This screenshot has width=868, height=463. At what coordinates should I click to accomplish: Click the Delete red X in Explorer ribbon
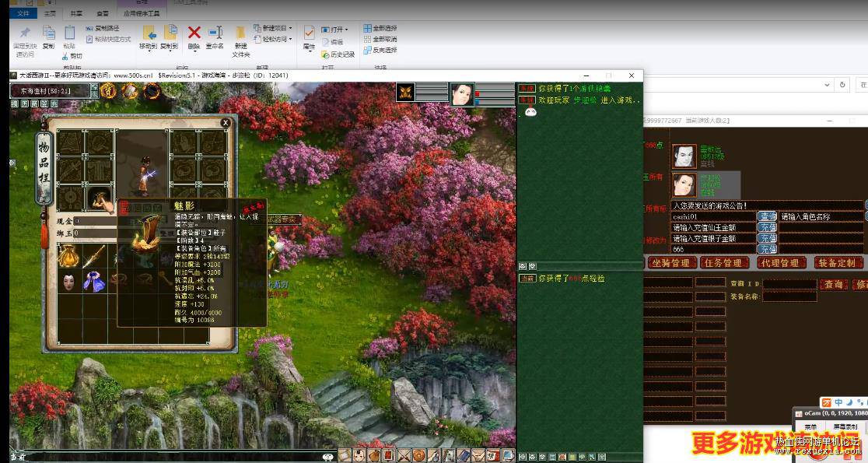(x=194, y=33)
